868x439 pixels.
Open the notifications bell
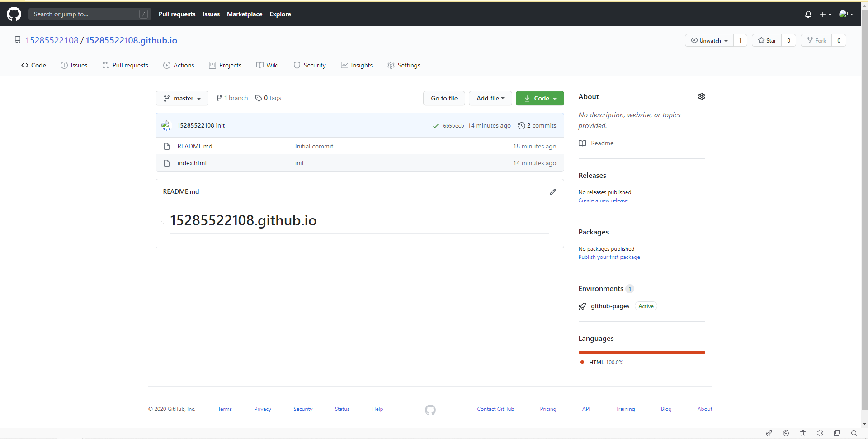pyautogui.click(x=808, y=14)
